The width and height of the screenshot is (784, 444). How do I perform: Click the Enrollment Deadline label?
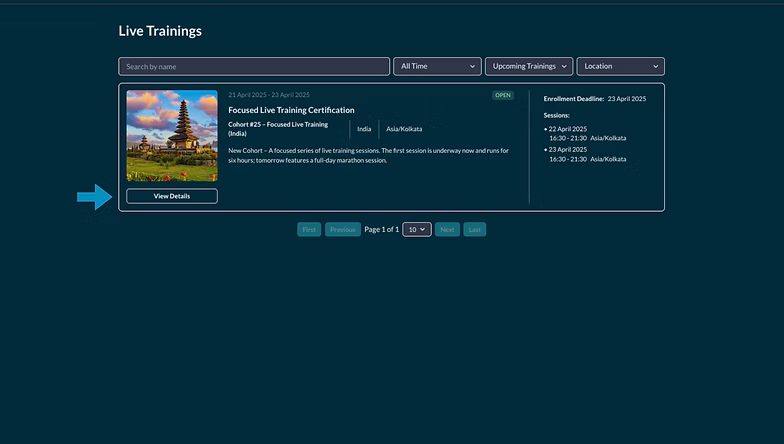click(574, 99)
